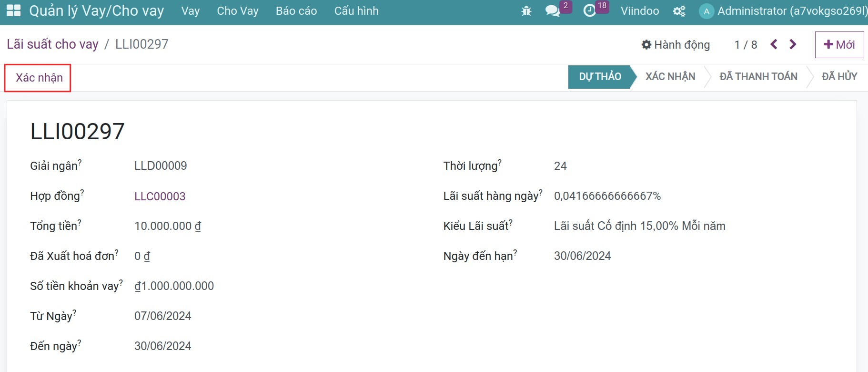The height and width of the screenshot is (372, 868).
Task: Go to next record arrow
Action: [x=793, y=44]
